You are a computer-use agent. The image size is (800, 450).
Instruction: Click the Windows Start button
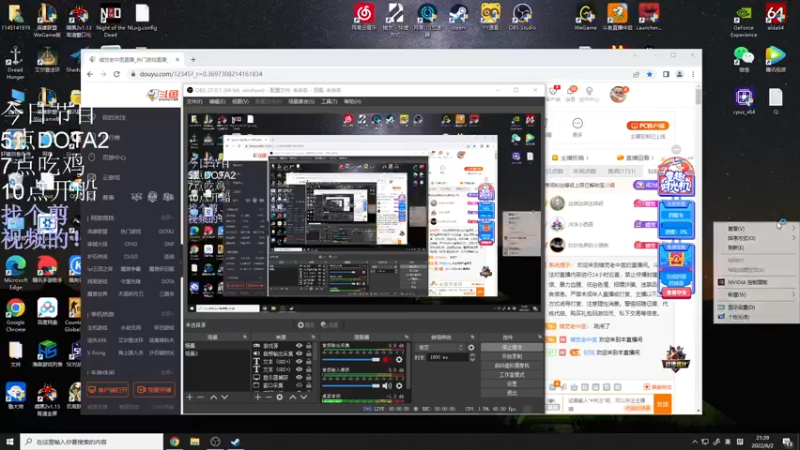tap(9, 441)
